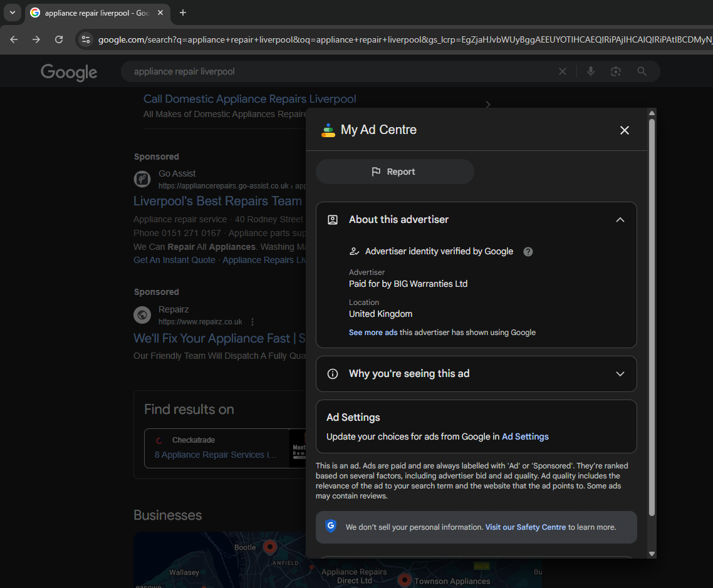Click the magnifier search icon
Screen dimensions: 713x588
click(642, 71)
